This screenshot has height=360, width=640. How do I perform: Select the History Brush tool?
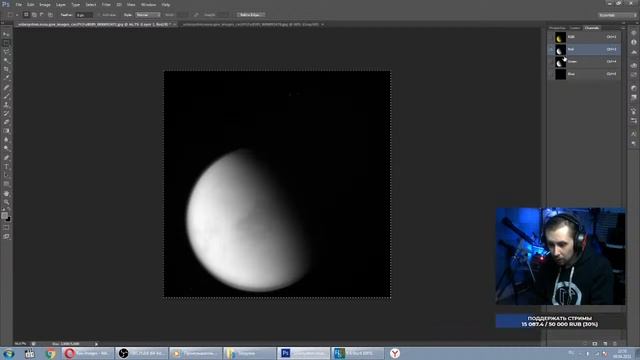pyautogui.click(x=6, y=113)
